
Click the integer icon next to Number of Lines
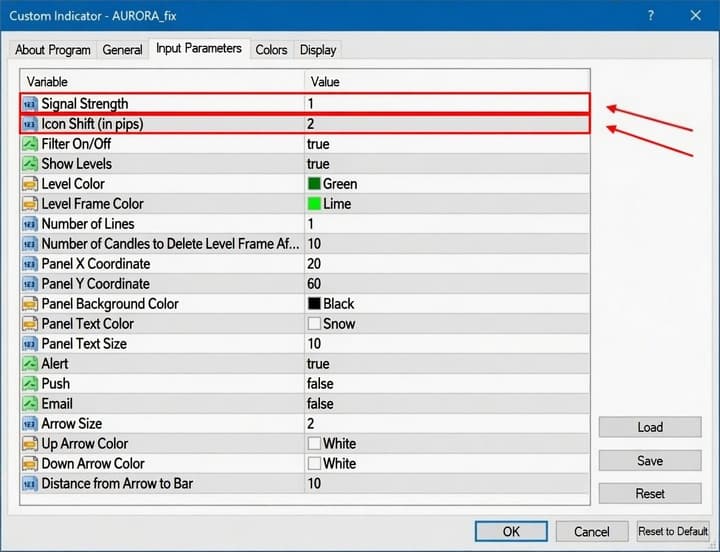coord(30,224)
